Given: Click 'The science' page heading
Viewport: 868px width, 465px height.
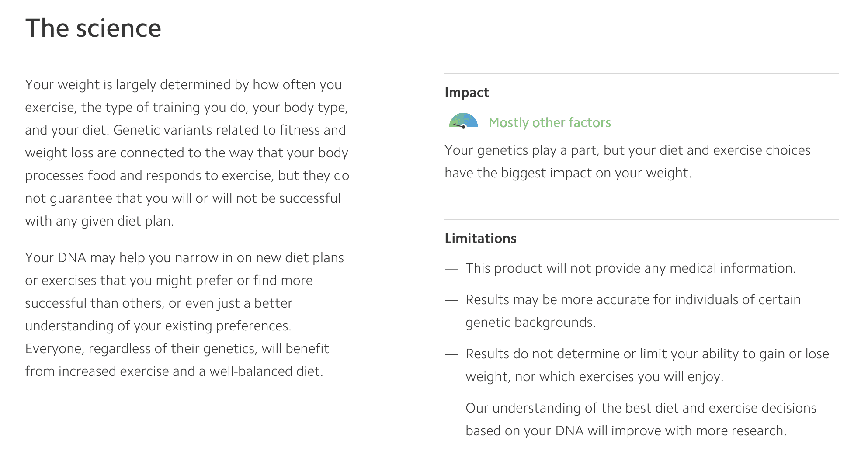Looking at the screenshot, I should pyautogui.click(x=93, y=28).
